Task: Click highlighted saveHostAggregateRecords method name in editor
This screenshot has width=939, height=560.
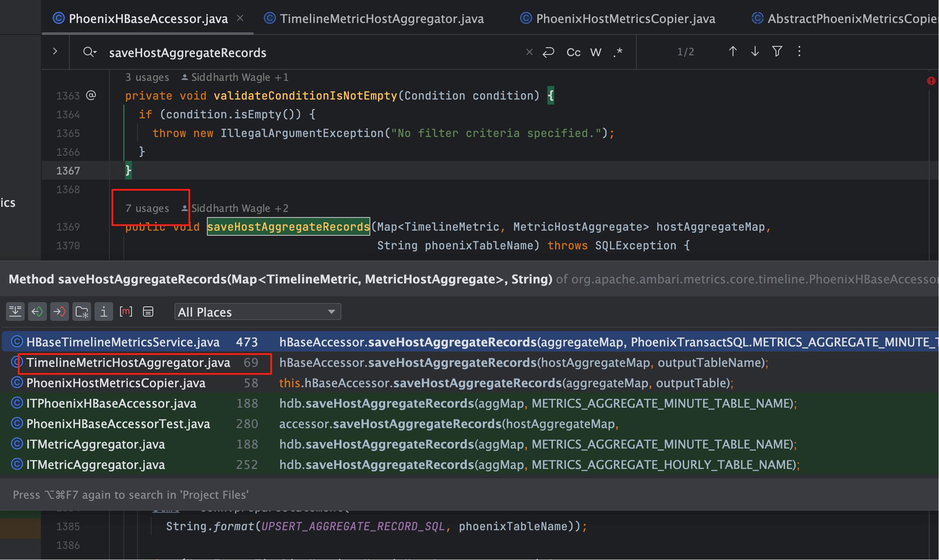Action: pos(288,227)
